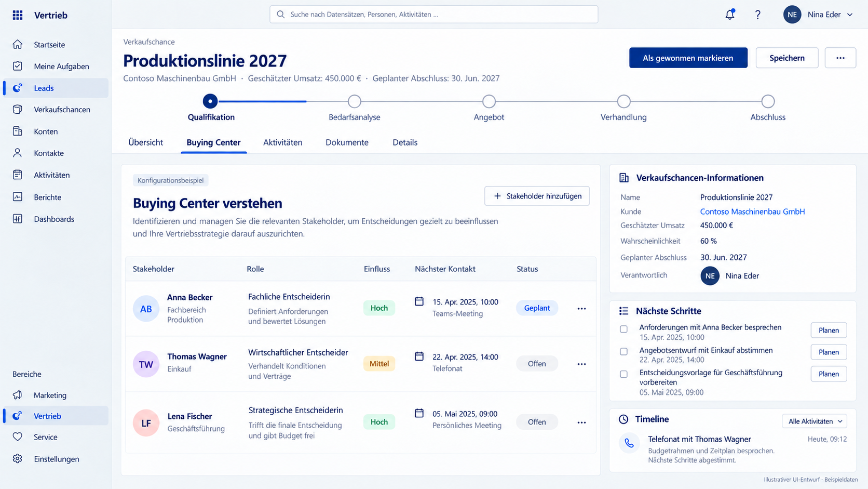The image size is (868, 489).
Task: Open the header more actions (…) button
Action: point(840,58)
